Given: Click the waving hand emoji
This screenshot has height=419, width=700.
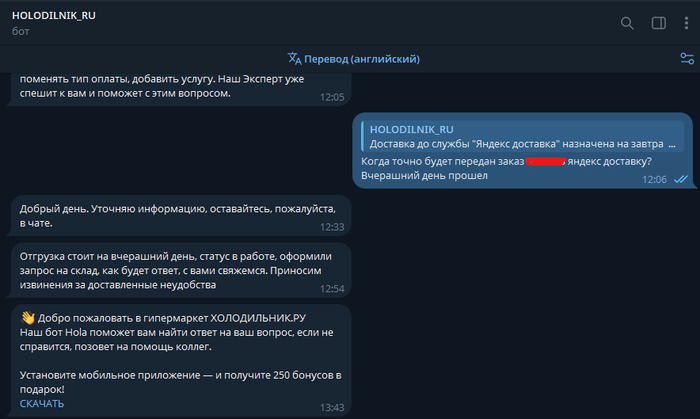Looking at the screenshot, I should pos(27,315).
